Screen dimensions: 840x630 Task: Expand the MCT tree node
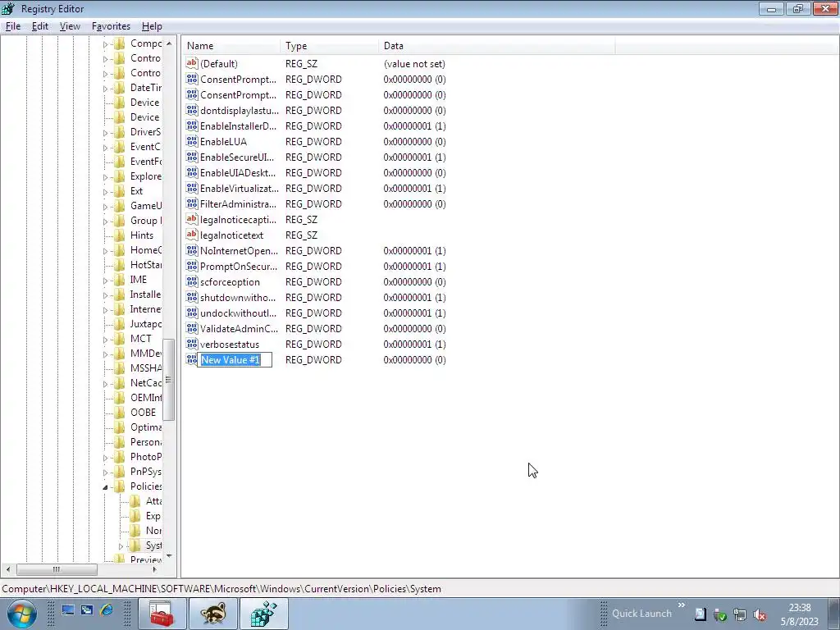tap(105, 339)
